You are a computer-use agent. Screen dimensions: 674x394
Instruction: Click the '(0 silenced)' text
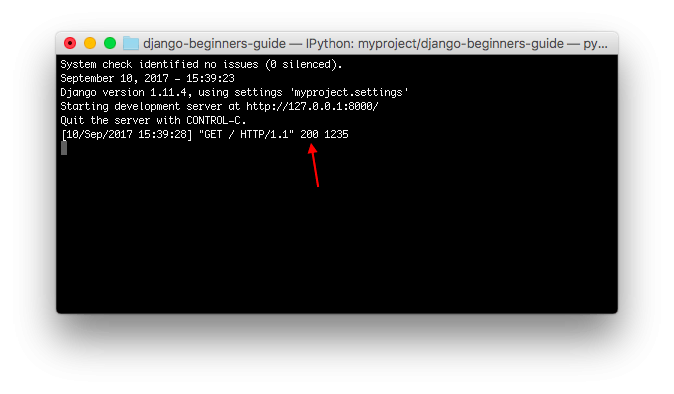click(303, 64)
